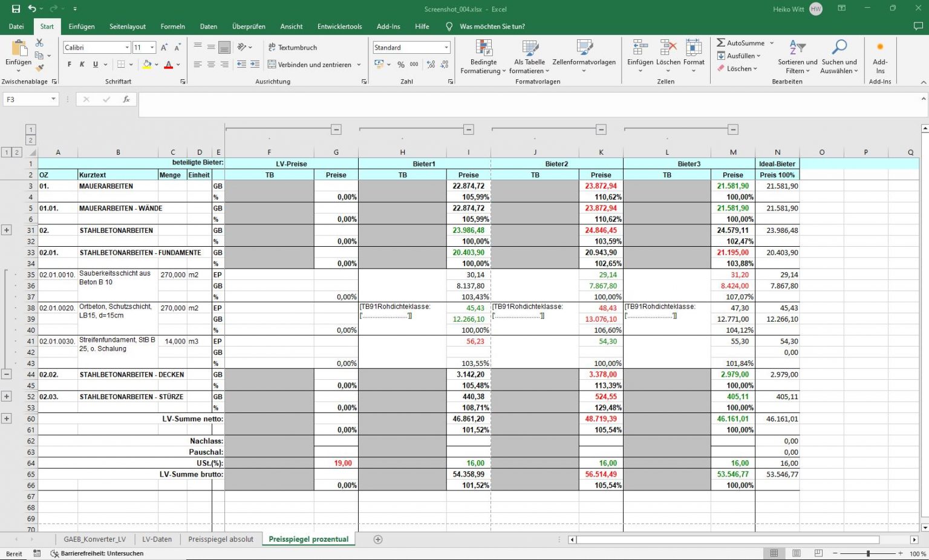Toggle bold formatting (F button)
Viewport: 929px width, 560px height.
[x=70, y=65]
